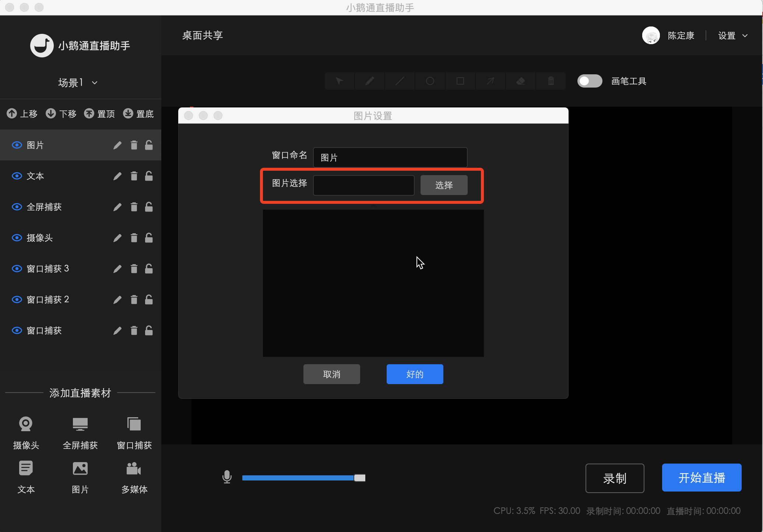Select the eraser annotation tool
This screenshot has width=763, height=532.
pos(520,81)
